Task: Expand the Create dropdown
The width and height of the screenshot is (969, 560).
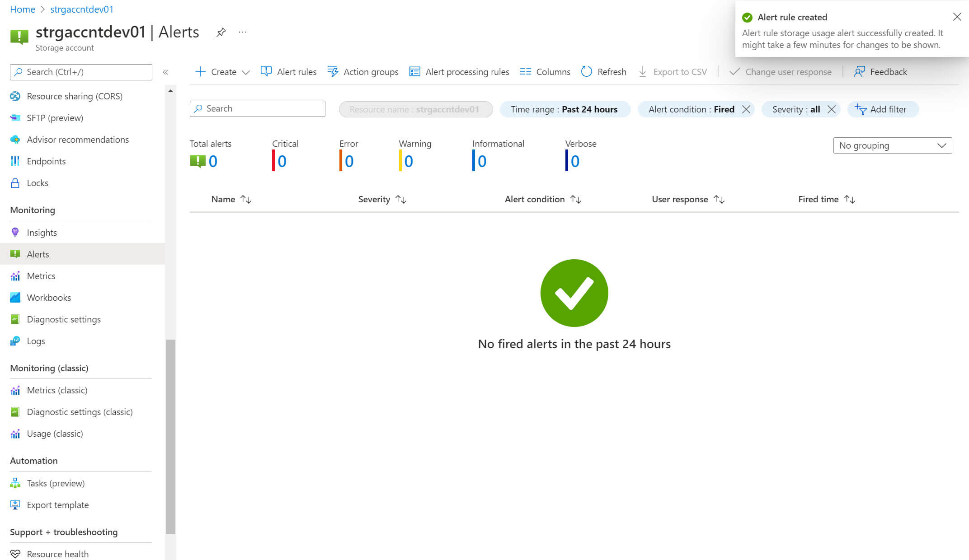Action: click(x=246, y=72)
